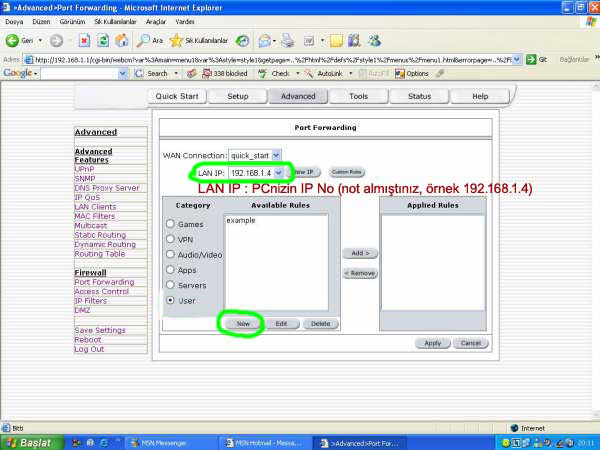Select the Games category radio button
The image size is (600, 450).
170,224
